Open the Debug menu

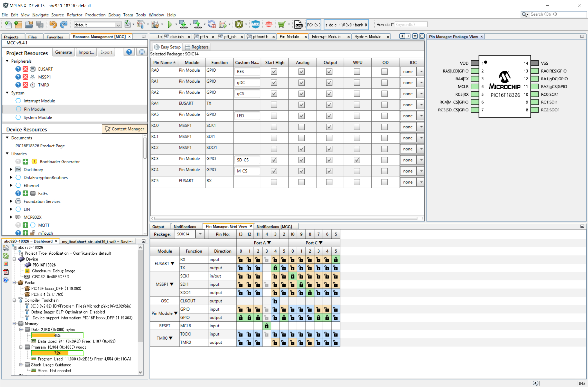point(114,15)
